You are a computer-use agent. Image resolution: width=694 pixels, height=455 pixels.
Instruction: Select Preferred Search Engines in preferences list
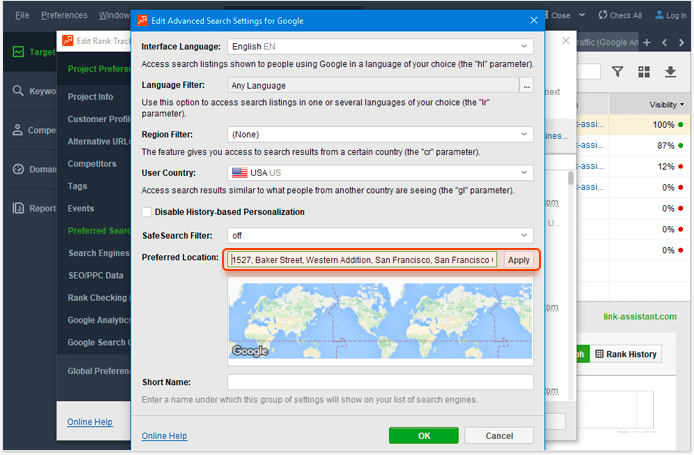[99, 231]
